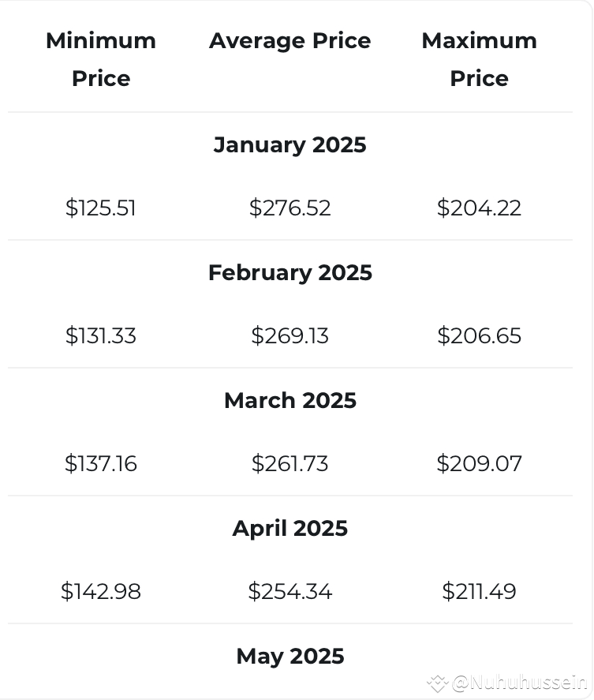The image size is (594, 700).
Task: Click the Maximum Price column header
Action: 480,59
